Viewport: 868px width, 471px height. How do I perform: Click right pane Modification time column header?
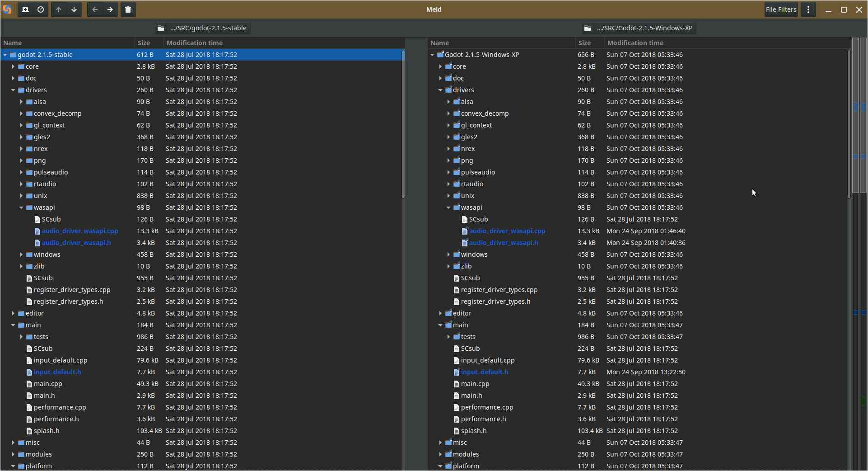635,43
